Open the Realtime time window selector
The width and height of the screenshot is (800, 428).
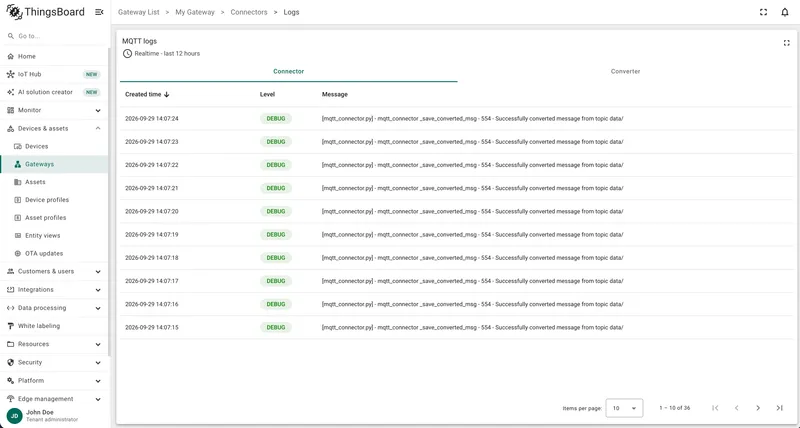(161, 54)
